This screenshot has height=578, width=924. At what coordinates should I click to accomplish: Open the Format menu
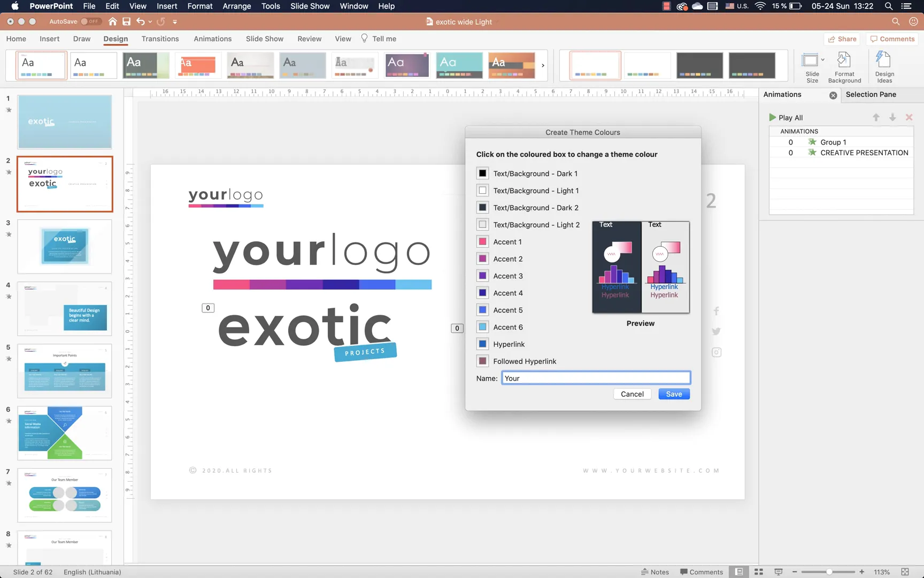(x=199, y=6)
